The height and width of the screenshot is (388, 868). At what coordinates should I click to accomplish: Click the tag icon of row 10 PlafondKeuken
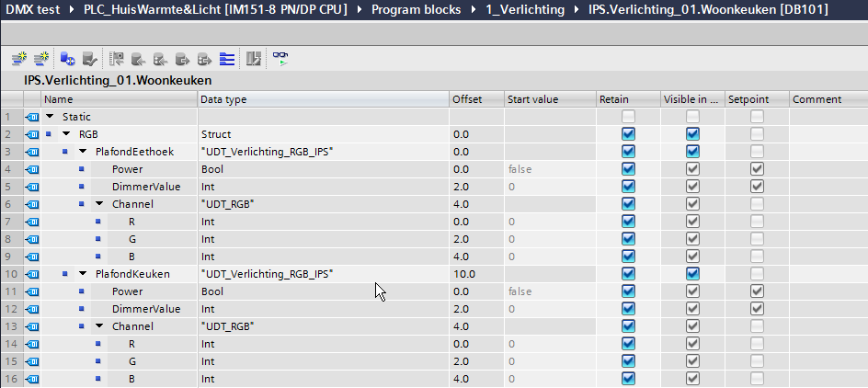[x=32, y=274]
